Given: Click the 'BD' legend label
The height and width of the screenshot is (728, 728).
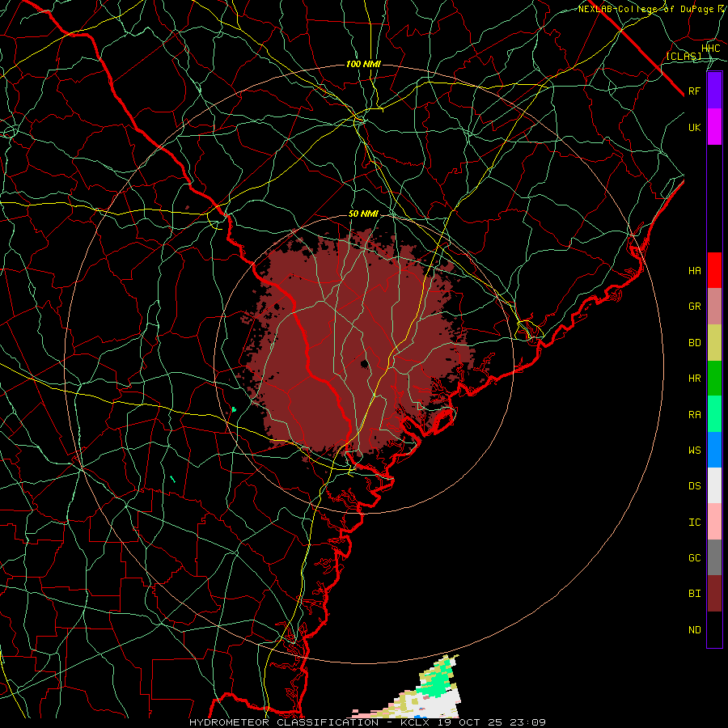Looking at the screenshot, I should pyautogui.click(x=694, y=343).
